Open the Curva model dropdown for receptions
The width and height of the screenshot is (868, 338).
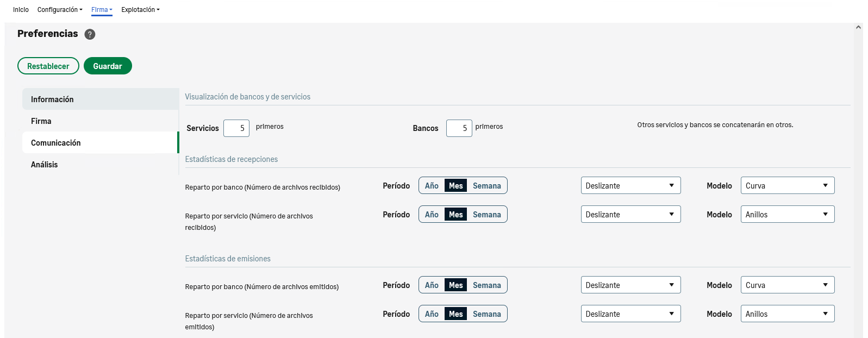(x=787, y=186)
